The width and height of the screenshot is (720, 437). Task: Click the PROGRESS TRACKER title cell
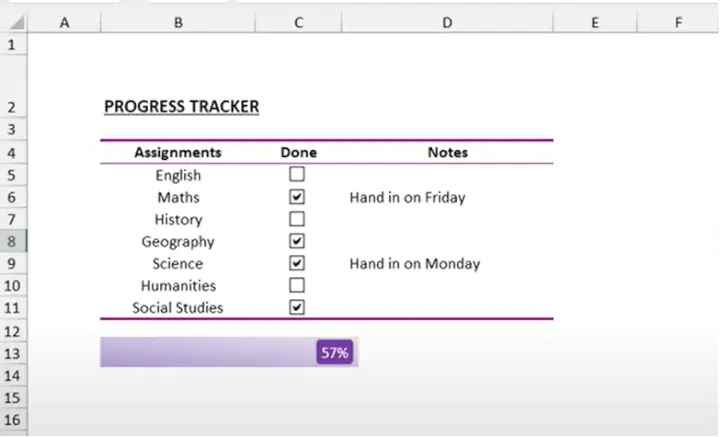(x=181, y=106)
